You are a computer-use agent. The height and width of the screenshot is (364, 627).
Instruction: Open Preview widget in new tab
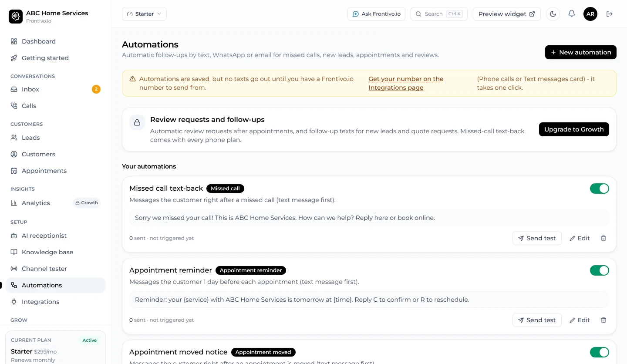507,14
